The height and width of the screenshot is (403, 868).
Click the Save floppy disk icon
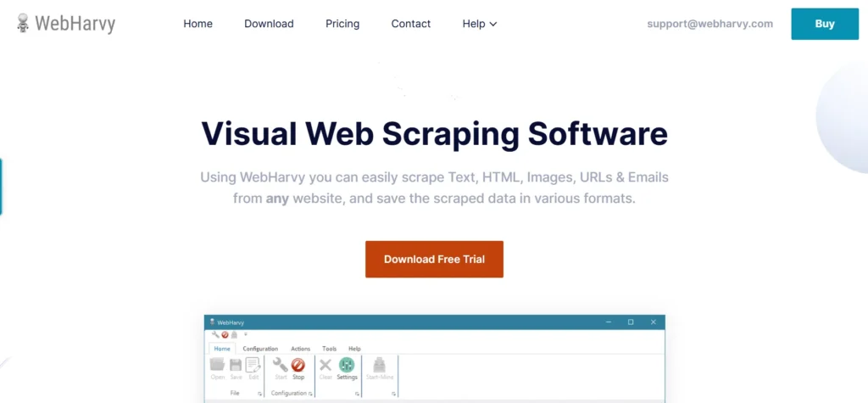tap(236, 365)
